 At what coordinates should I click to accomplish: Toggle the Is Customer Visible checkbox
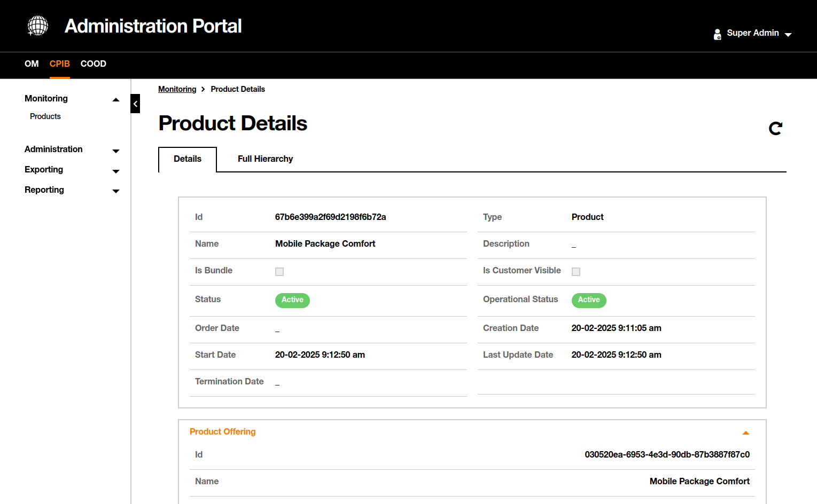point(576,272)
